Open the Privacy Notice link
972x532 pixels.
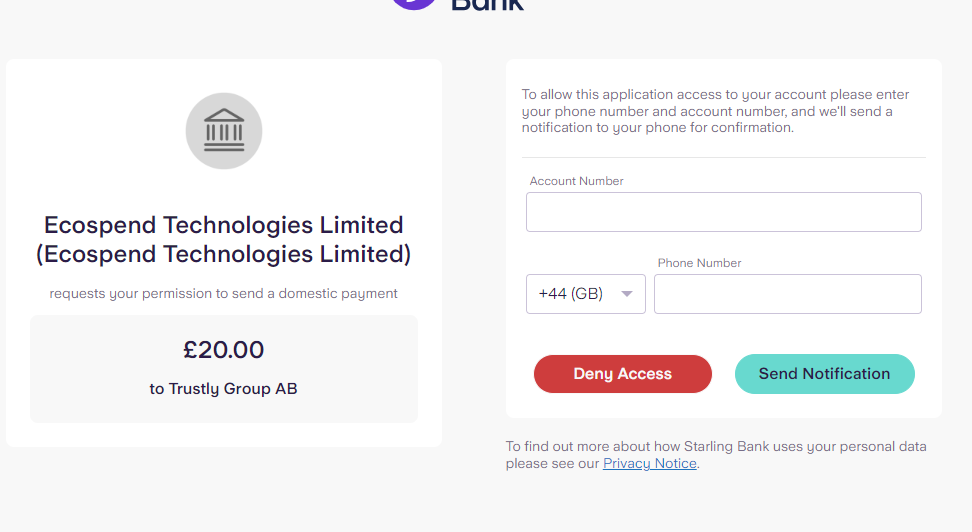coord(649,464)
